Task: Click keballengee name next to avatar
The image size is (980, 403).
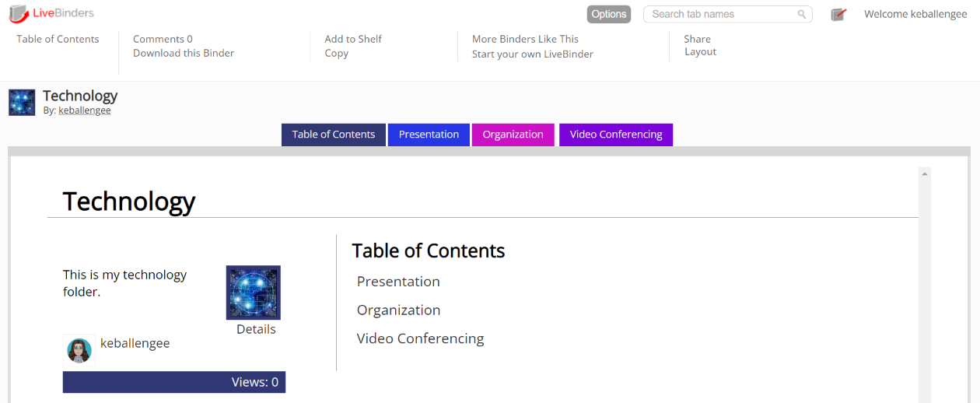Action: 135,343
